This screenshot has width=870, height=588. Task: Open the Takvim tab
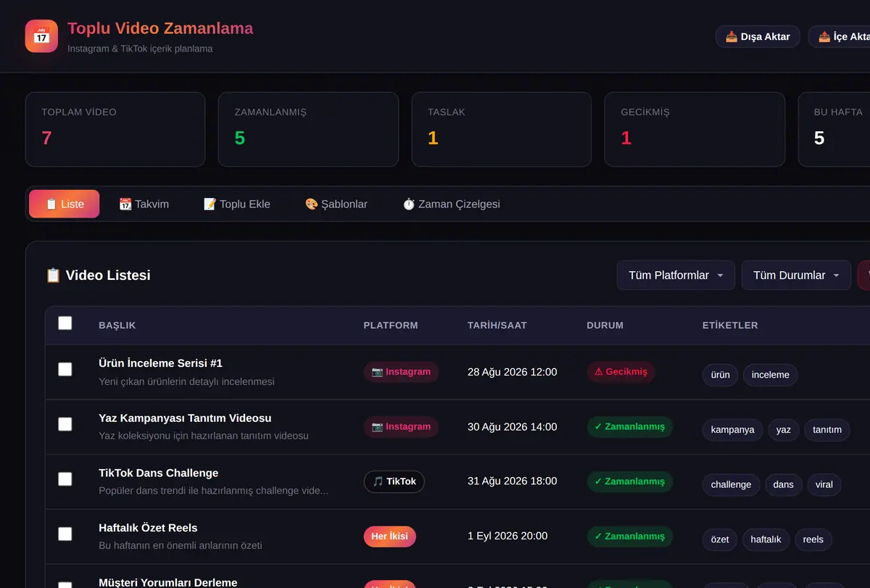click(x=144, y=204)
